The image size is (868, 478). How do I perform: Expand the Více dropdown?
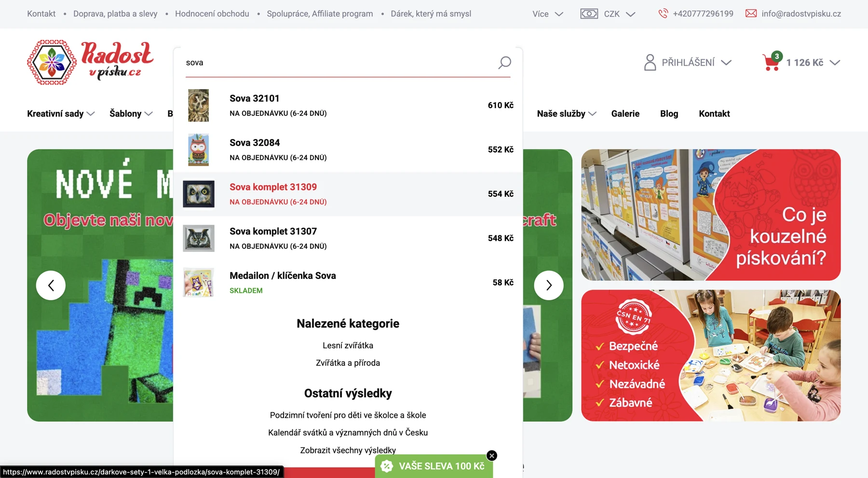click(x=548, y=14)
